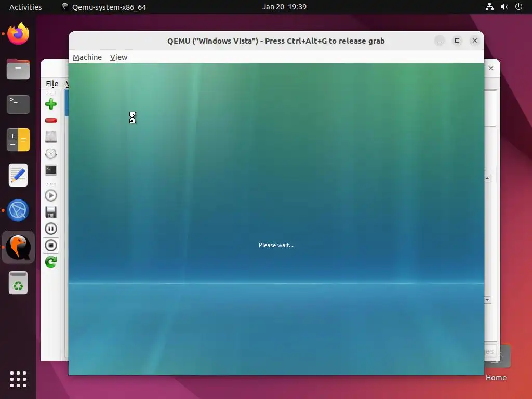
Task: Click the Please wait... text
Action: coord(276,245)
